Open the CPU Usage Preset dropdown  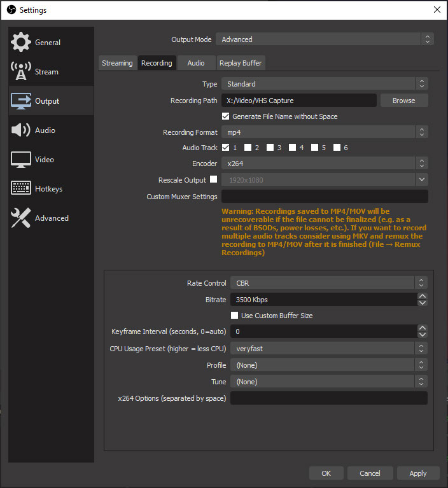tap(328, 349)
